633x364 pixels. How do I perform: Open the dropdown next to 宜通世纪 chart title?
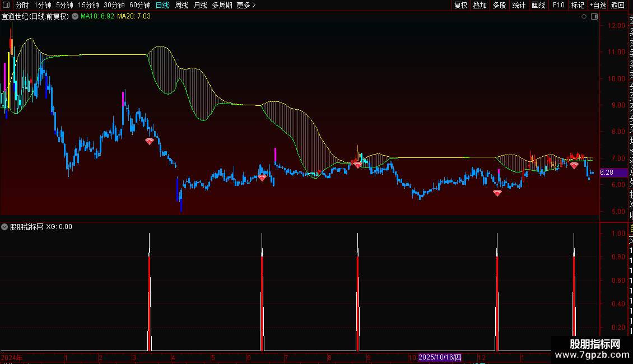point(75,17)
